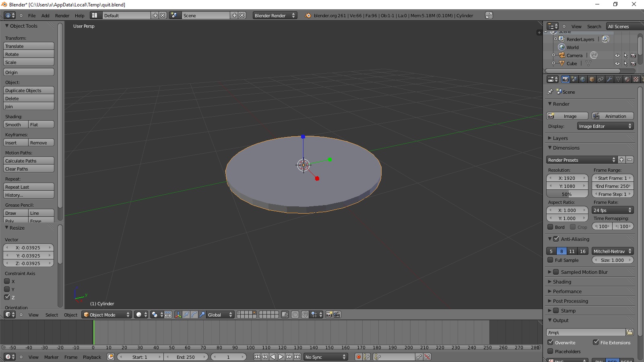Open the Blender Render engine dropdown
644x362 pixels.
(274, 15)
